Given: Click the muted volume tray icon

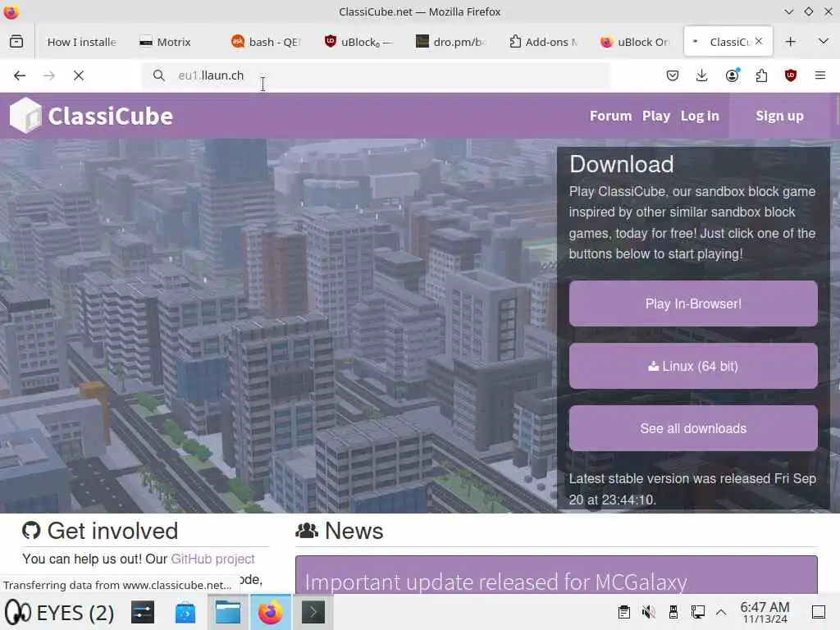Looking at the screenshot, I should (648, 612).
